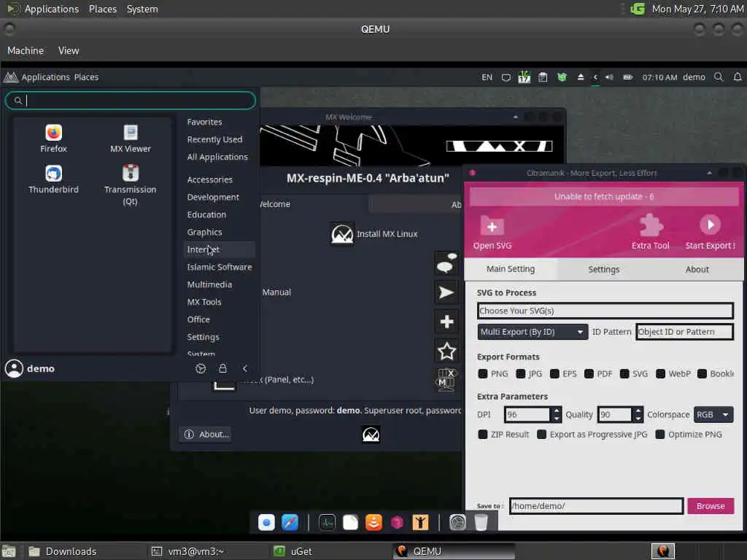Open the Multi Export (By ID) dropdown
Viewport: 747px width, 560px height.
pyautogui.click(x=532, y=332)
